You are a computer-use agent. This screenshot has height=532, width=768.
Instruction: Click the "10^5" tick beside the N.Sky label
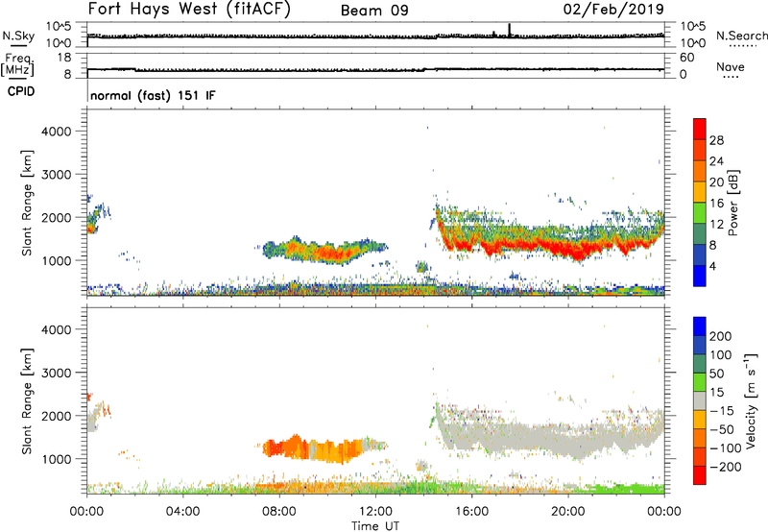[x=59, y=27]
